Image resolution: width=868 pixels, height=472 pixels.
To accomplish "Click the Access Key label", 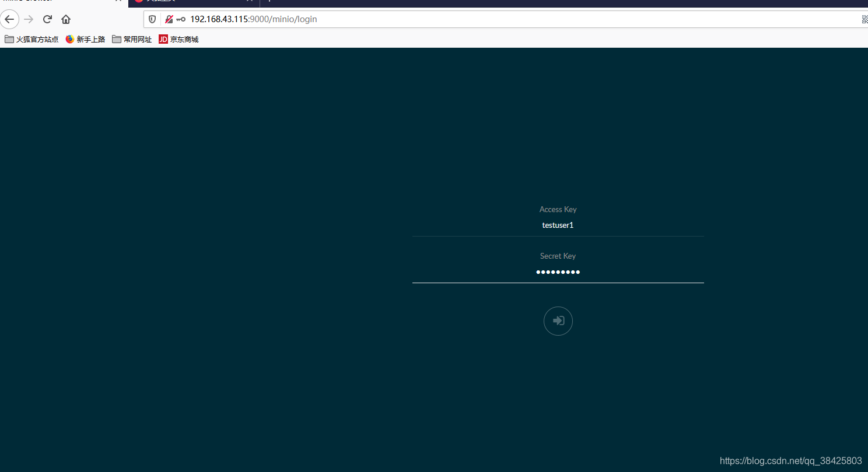I will tap(558, 209).
